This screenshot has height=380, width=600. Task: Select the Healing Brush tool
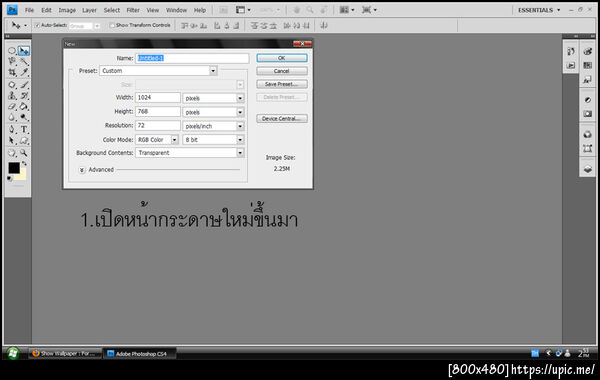[x=12, y=85]
